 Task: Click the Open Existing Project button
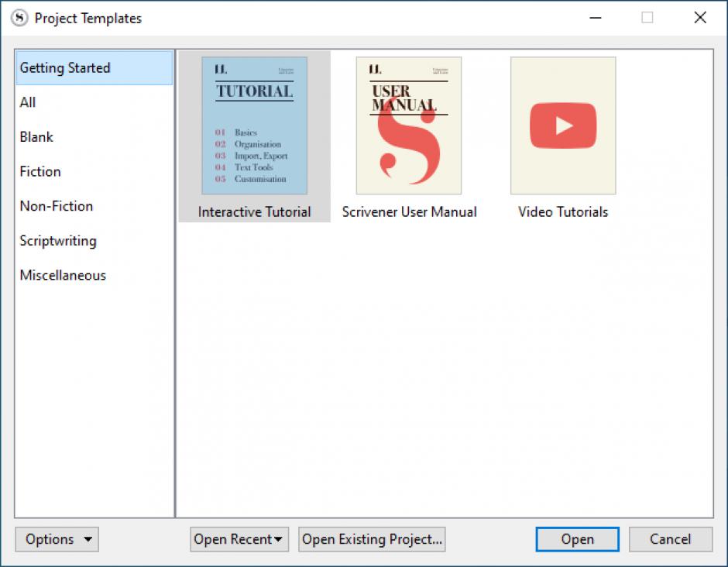point(372,540)
